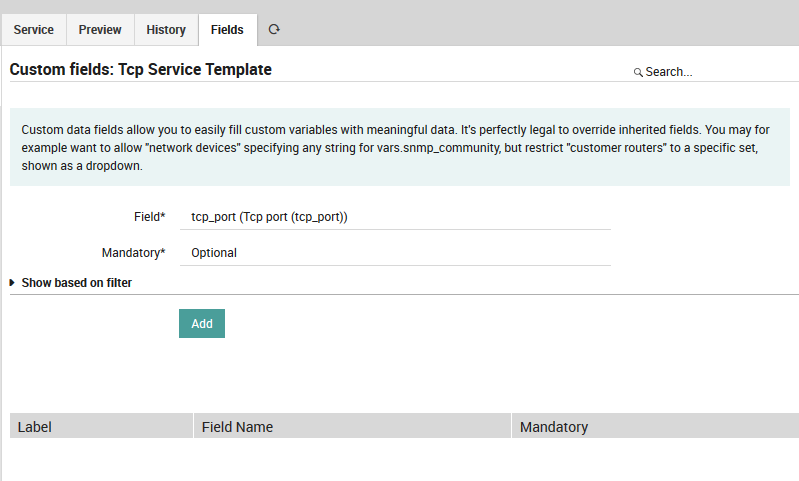
Task: Open the Preview tab
Action: (100, 30)
